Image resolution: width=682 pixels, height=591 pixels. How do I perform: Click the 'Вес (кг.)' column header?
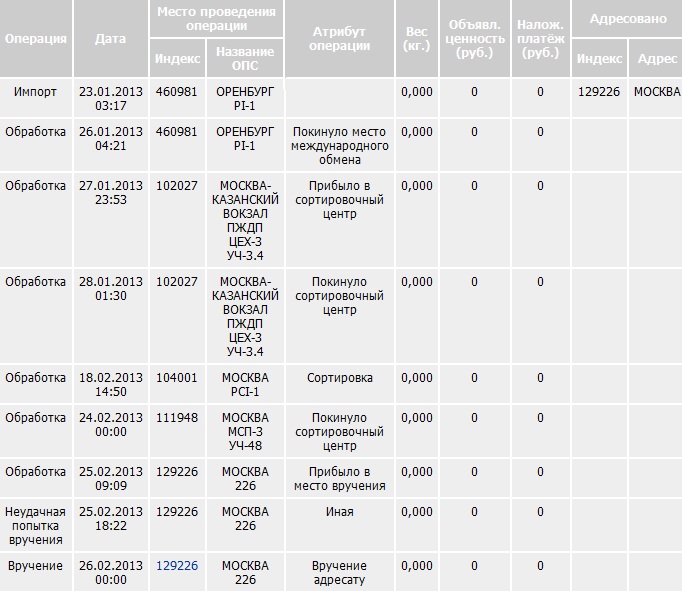pyautogui.click(x=417, y=39)
